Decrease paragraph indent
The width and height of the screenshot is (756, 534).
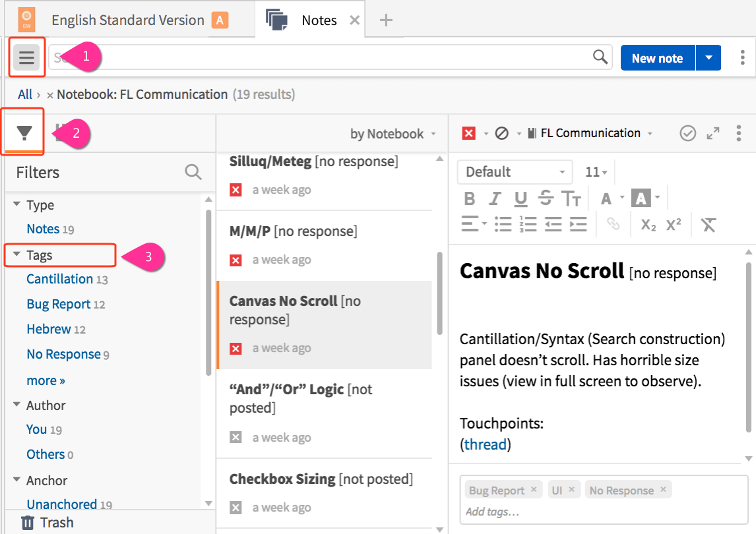(x=553, y=224)
